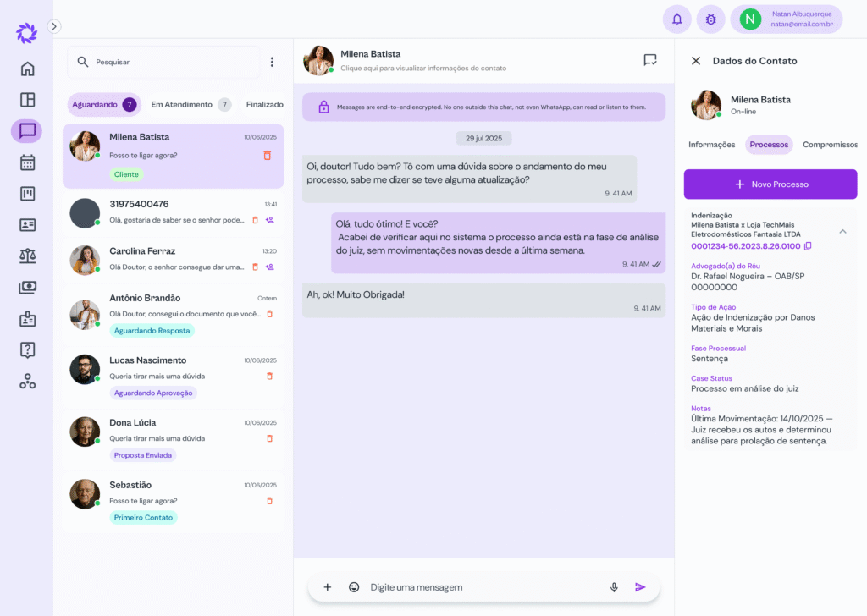Collapse the Indenização process details
This screenshot has width=867, height=616.
[842, 231]
